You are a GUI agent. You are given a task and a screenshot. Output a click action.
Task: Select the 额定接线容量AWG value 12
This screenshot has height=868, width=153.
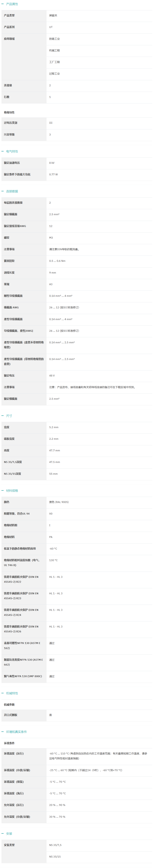(x=51, y=226)
